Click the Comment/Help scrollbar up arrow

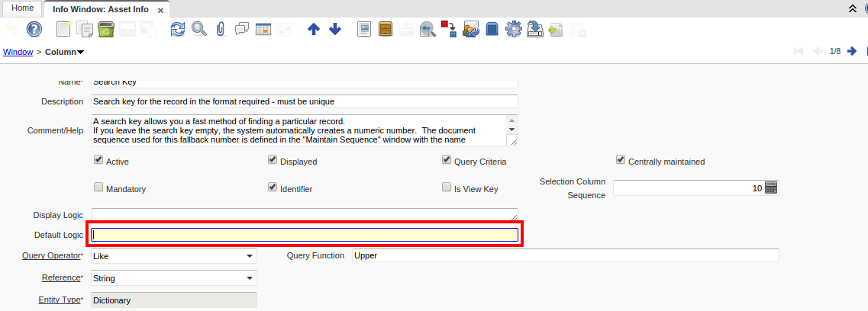512,120
